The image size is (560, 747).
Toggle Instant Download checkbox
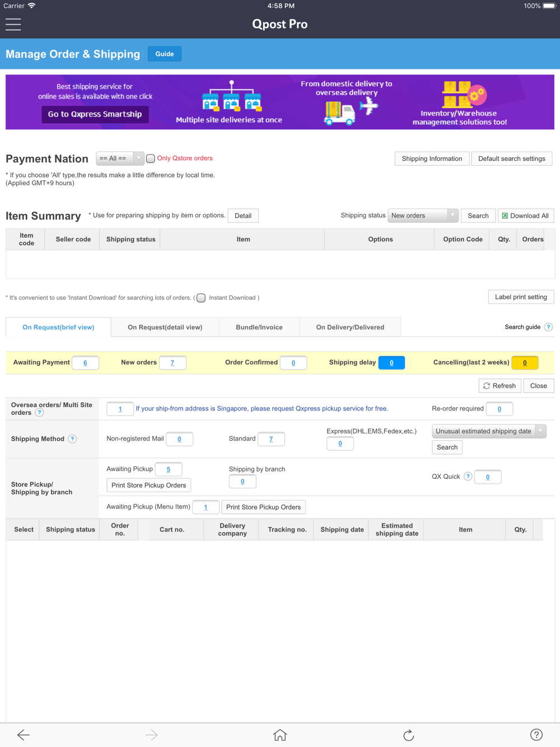pyautogui.click(x=201, y=298)
